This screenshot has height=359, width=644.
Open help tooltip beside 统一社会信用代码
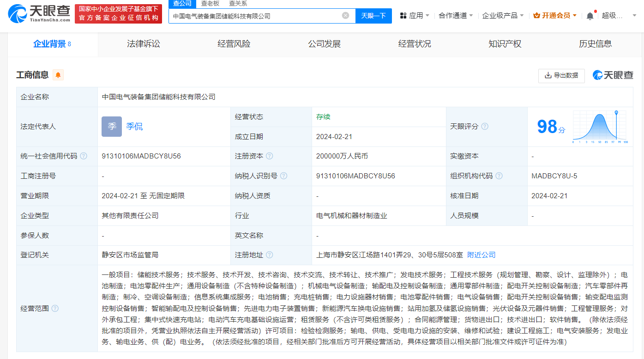click(83, 156)
